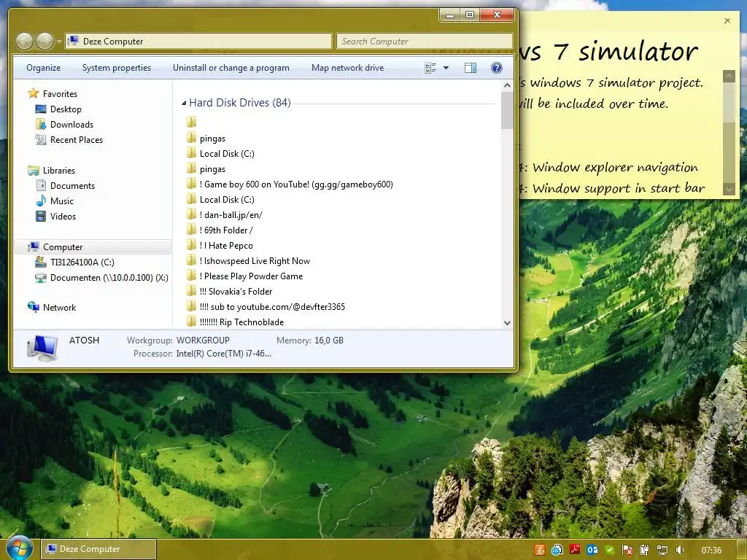This screenshot has height=560, width=747.
Task: Open the Downloads folder in the sidebar
Action: [x=64, y=124]
